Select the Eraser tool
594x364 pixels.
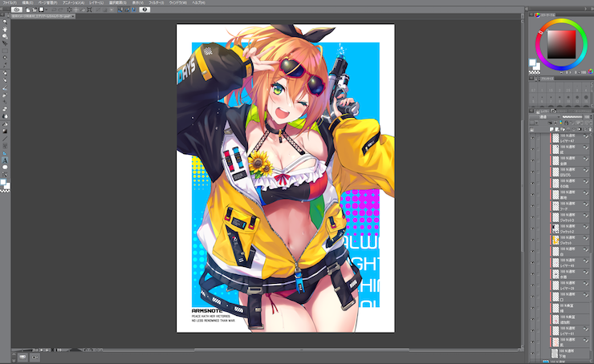pyautogui.click(x=5, y=109)
